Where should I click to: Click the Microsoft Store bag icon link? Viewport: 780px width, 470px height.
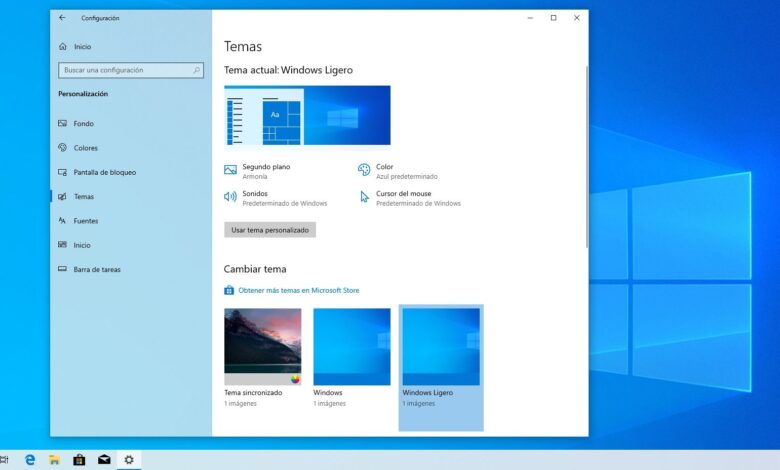tap(229, 290)
